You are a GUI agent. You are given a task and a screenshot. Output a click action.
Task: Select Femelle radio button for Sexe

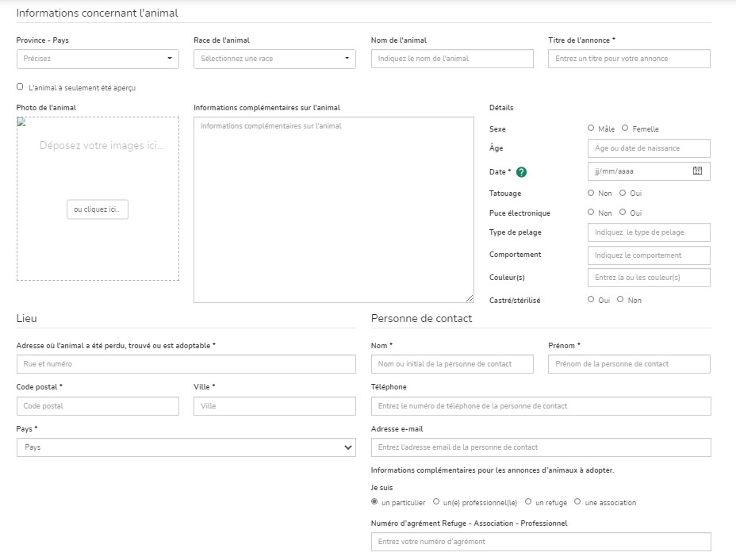coord(625,128)
